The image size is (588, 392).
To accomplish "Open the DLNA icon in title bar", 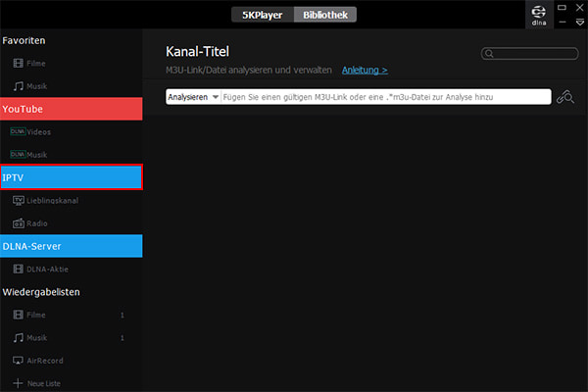I will [x=539, y=15].
